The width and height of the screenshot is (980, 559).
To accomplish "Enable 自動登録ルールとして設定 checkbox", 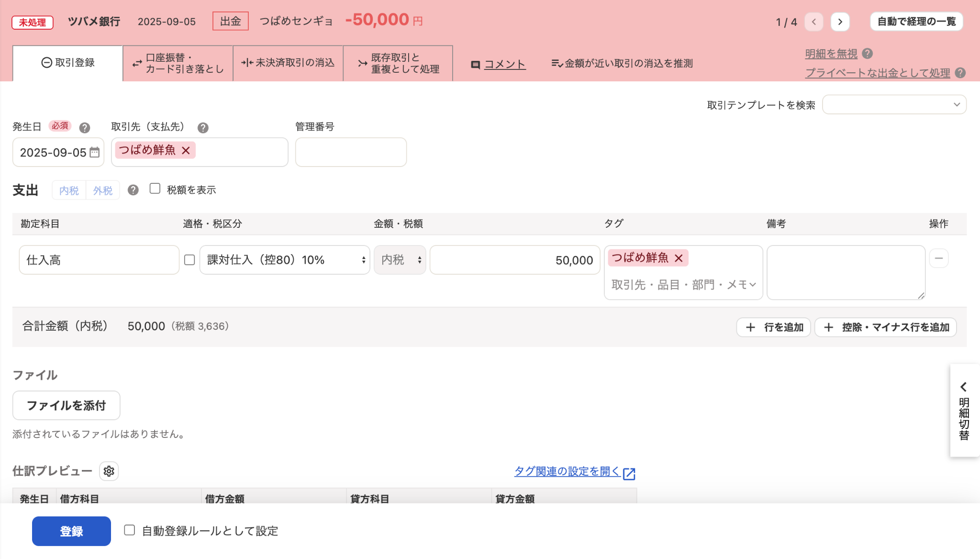I will 129,530.
